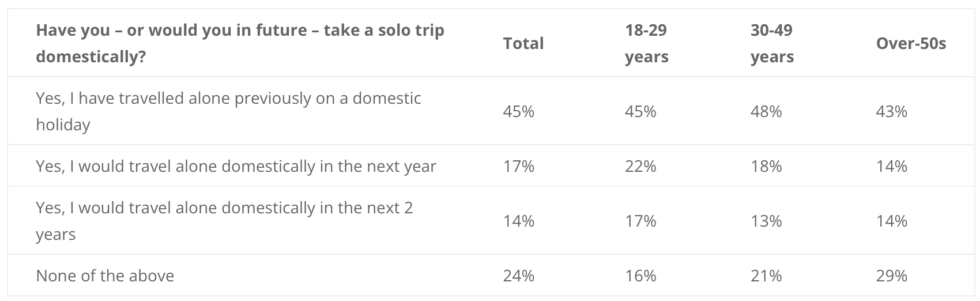Screen dimensions: 980x301
Task: Click the 43% value for Over-50s
Action: [891, 111]
